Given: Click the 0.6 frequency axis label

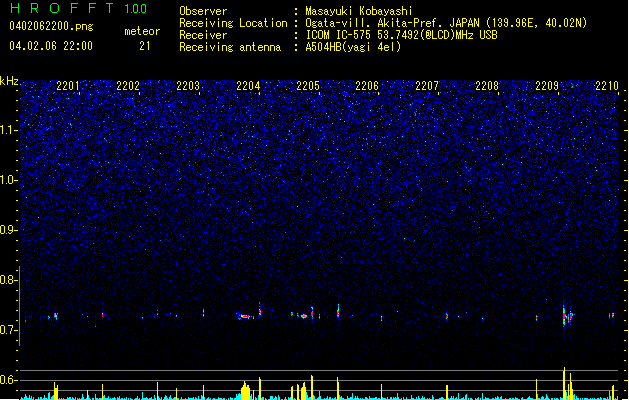Looking at the screenshot, I should click(8, 380).
